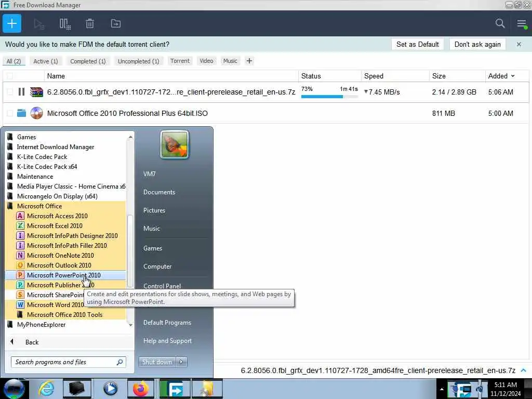532x399 pixels.
Task: Expand Microsoft Office 2010 Tools folder
Action: click(64, 314)
